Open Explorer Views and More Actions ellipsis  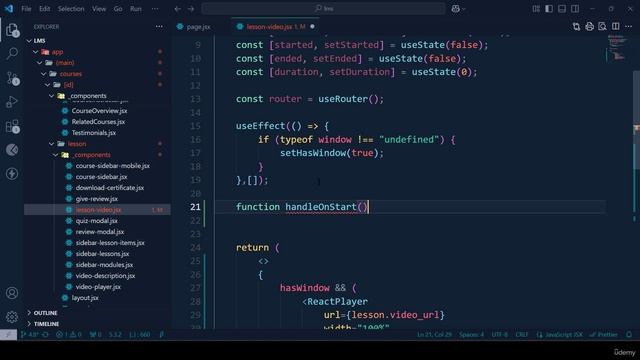159,27
